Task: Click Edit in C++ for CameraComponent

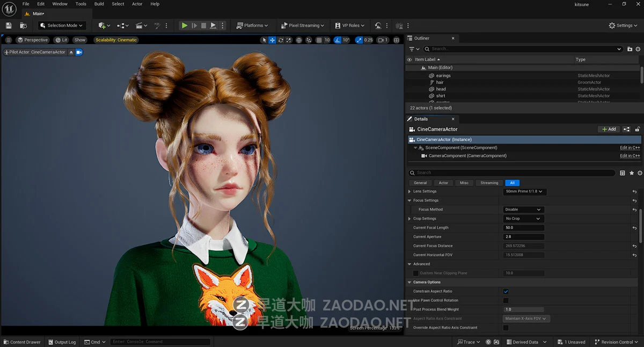Action: 630,155
